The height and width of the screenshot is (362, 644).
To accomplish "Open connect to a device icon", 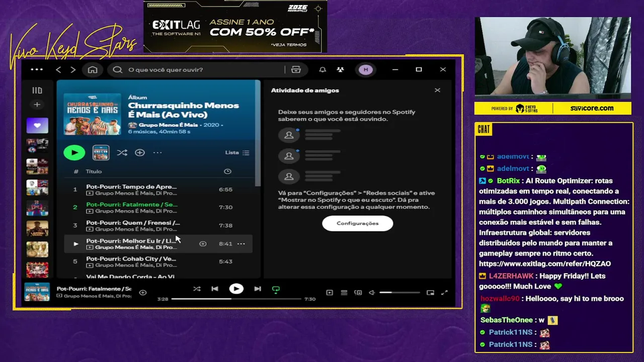I will 358,293.
